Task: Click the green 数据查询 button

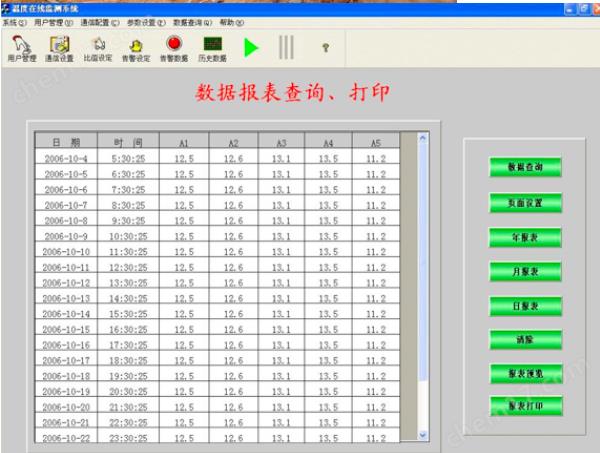Action: tap(525, 167)
